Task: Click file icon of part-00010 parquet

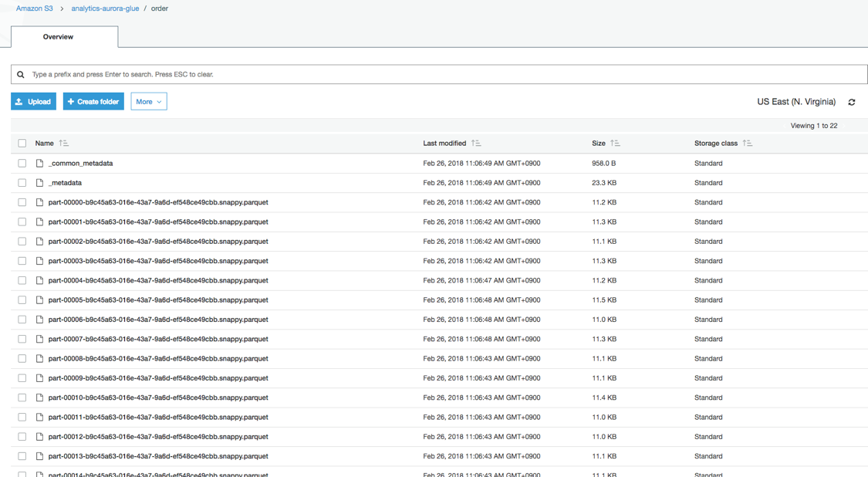Action: tap(39, 397)
